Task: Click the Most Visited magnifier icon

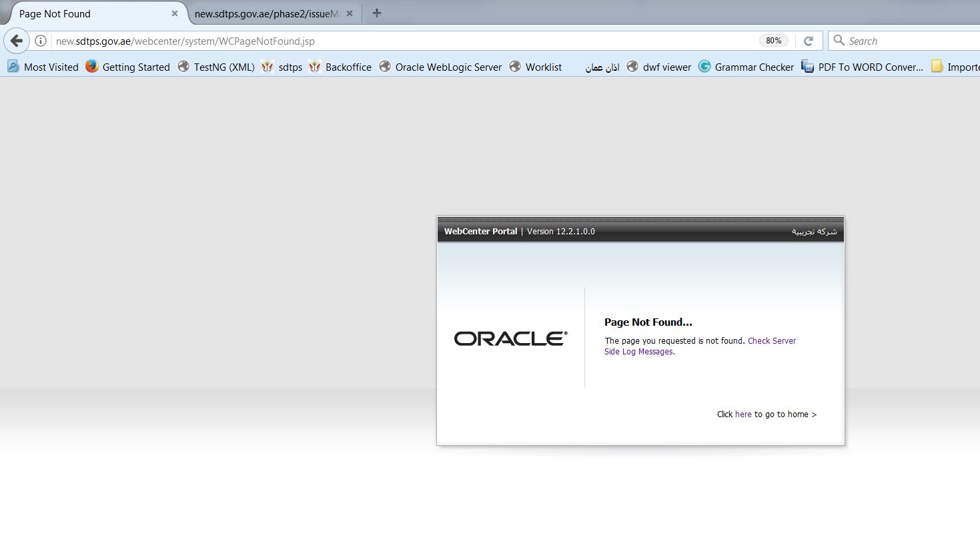Action: pyautogui.click(x=13, y=66)
